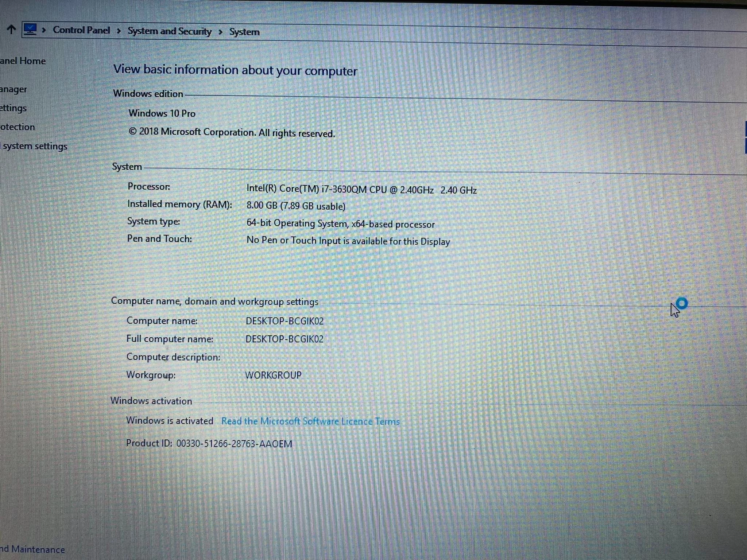Select No Pen or Touch Input text
747x560 pixels.
pyautogui.click(x=348, y=241)
